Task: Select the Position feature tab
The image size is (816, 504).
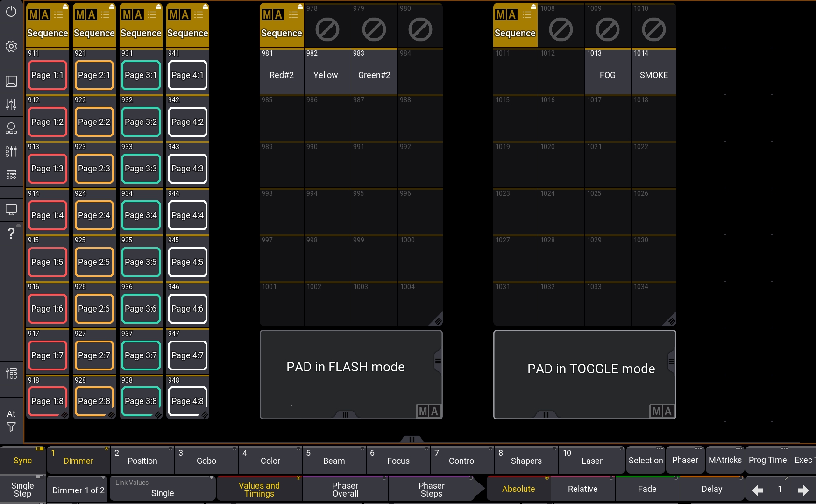Action: point(142,460)
